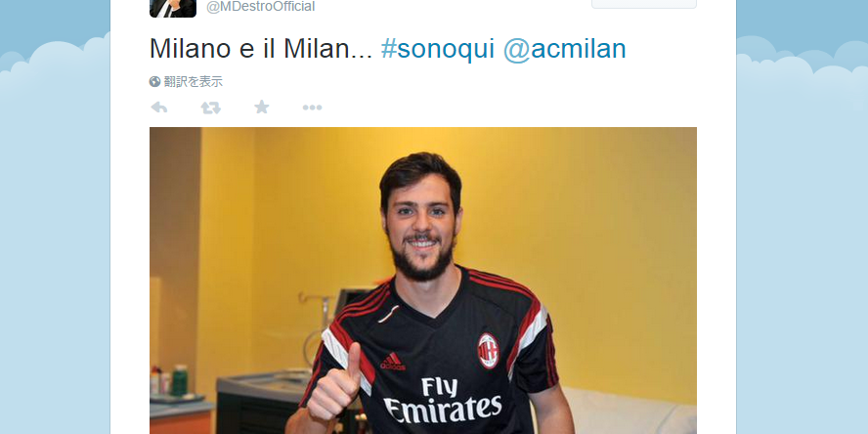This screenshot has height=434, width=868.
Task: Click the follow button at top right
Action: click(x=644, y=4)
